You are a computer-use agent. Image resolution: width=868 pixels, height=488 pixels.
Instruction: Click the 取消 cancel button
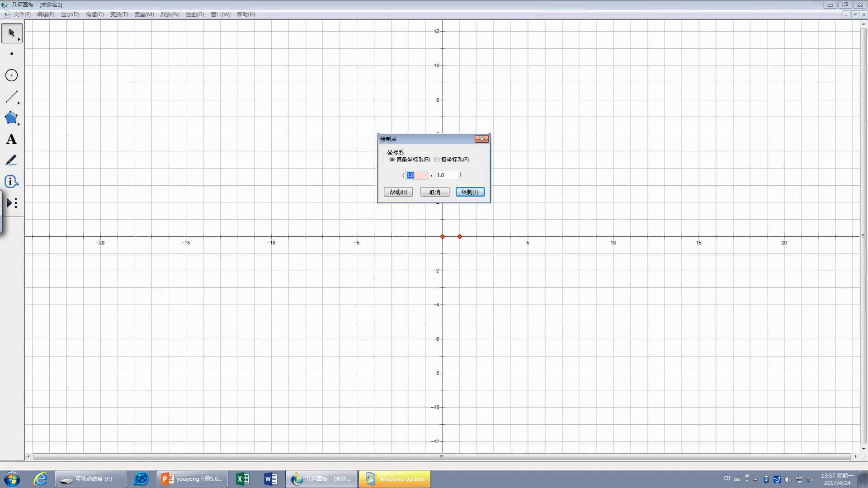pyautogui.click(x=434, y=192)
